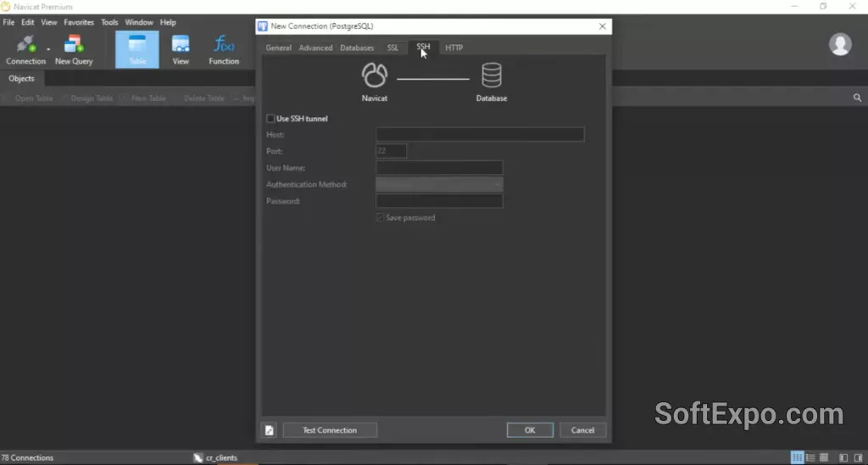Viewport: 868px width, 465px height.
Task: Close the New Connection dialog
Action: (x=603, y=26)
